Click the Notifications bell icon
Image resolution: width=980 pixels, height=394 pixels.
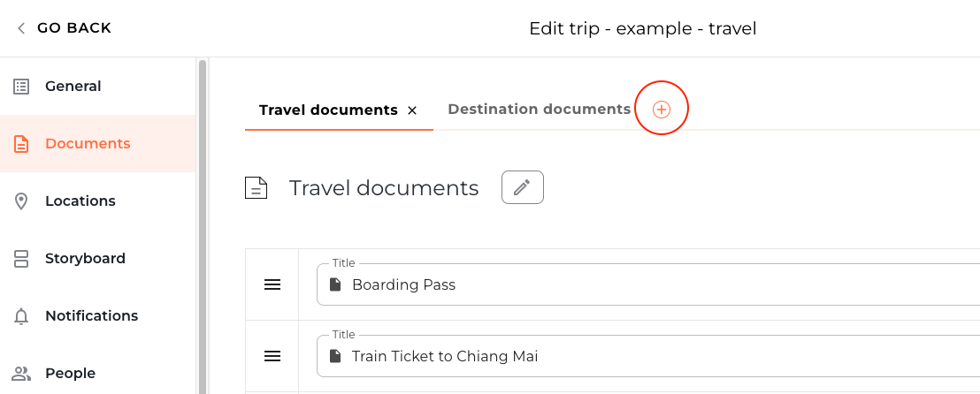(x=21, y=316)
